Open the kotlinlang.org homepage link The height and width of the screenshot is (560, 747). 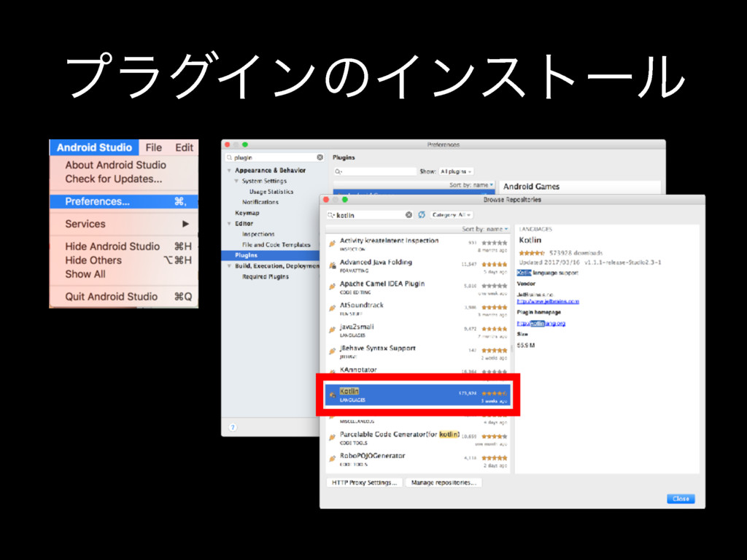pos(541,323)
